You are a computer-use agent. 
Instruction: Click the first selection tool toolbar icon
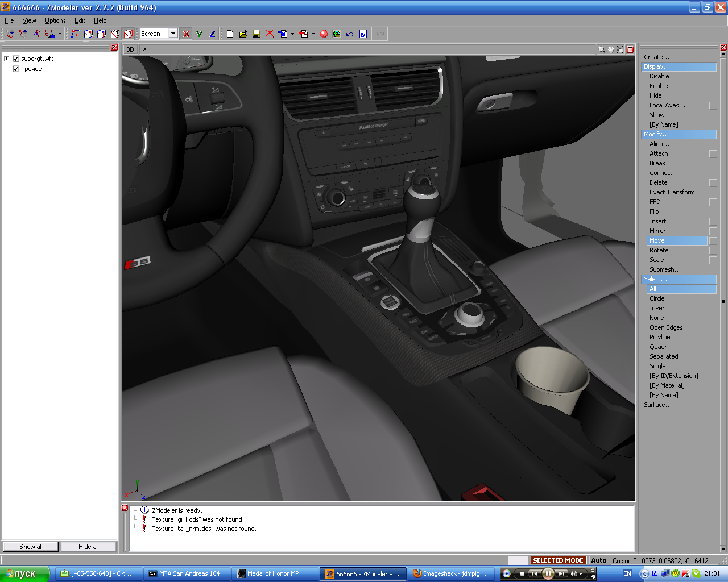(x=10, y=34)
